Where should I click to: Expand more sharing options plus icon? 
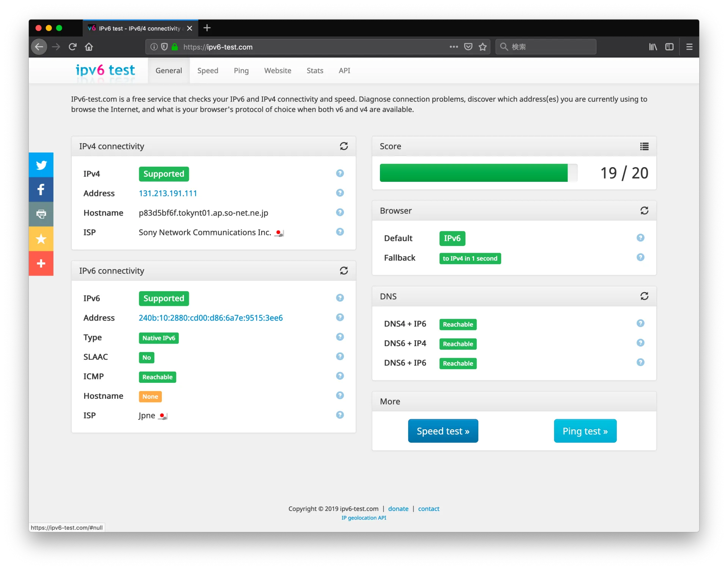[41, 263]
